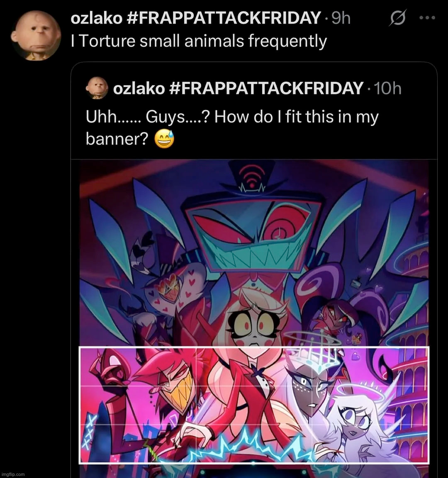Click the halo above the small white-haired angel
Screen dimensions: 448x478
357,391
